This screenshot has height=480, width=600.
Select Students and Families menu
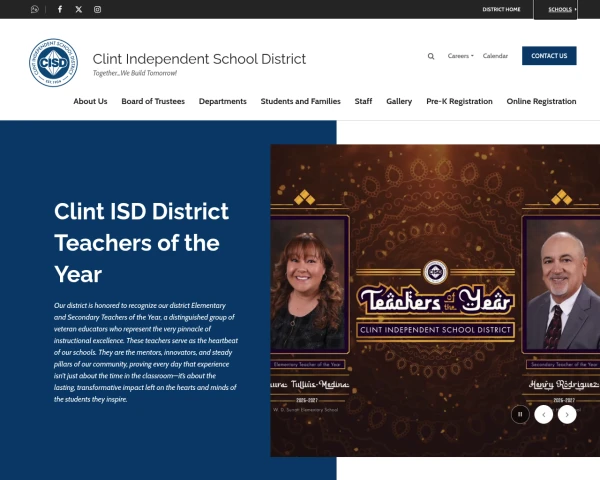point(300,101)
